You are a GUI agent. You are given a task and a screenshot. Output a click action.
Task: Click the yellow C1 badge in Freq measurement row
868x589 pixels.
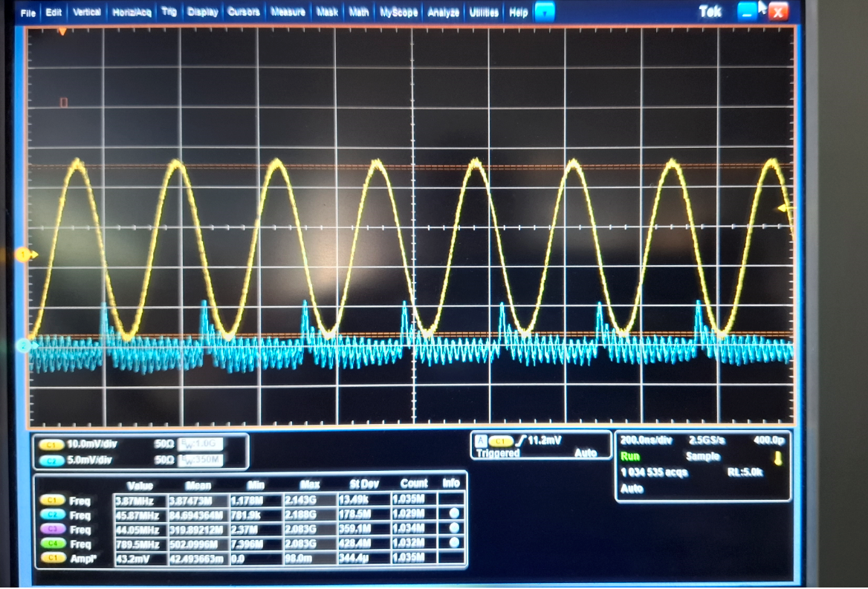[52, 501]
